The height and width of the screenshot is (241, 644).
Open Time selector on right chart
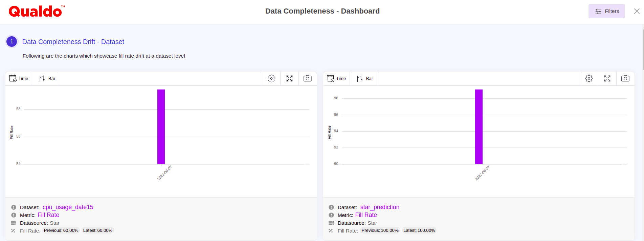click(337, 79)
